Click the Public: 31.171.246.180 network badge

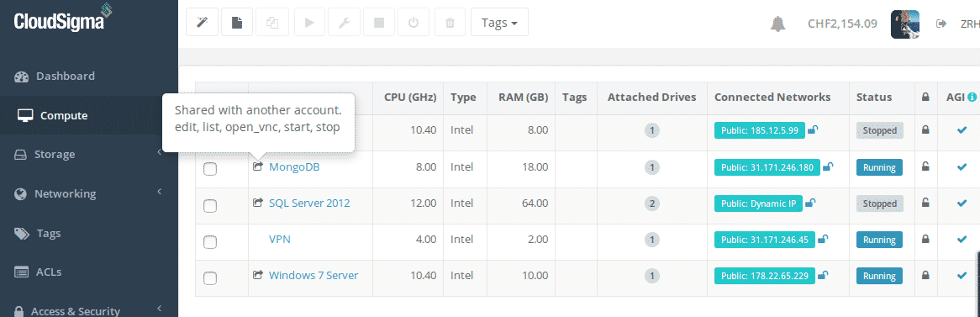[x=767, y=167]
